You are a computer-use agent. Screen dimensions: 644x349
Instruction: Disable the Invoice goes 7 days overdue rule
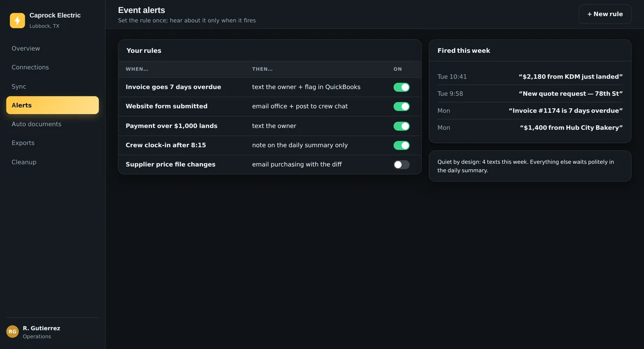(402, 87)
